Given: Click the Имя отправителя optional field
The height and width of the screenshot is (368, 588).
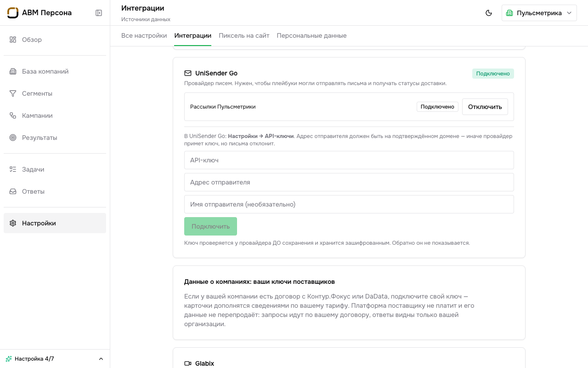Looking at the screenshot, I should pyautogui.click(x=349, y=204).
